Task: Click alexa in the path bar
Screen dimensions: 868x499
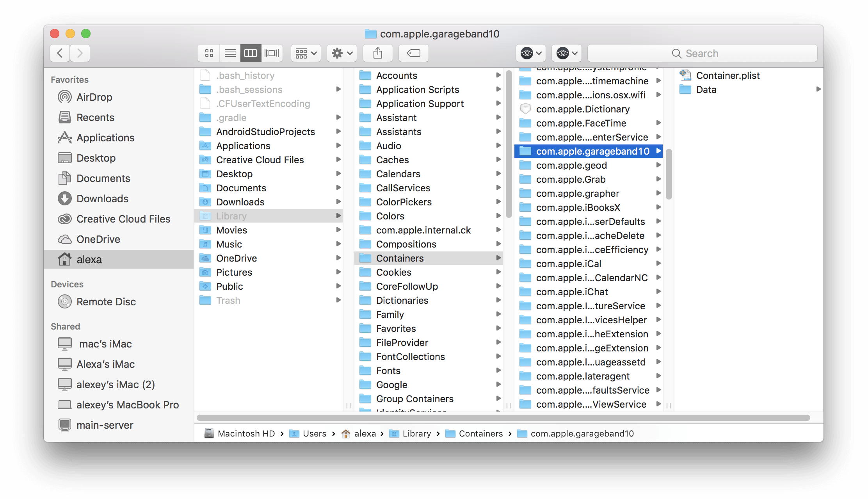Action: [x=358, y=433]
